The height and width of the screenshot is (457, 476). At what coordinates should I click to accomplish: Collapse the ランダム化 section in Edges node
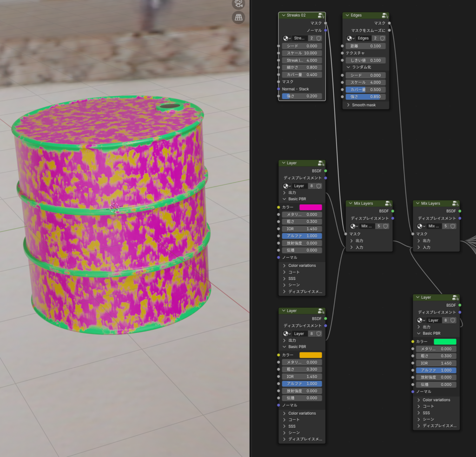pyautogui.click(x=349, y=67)
